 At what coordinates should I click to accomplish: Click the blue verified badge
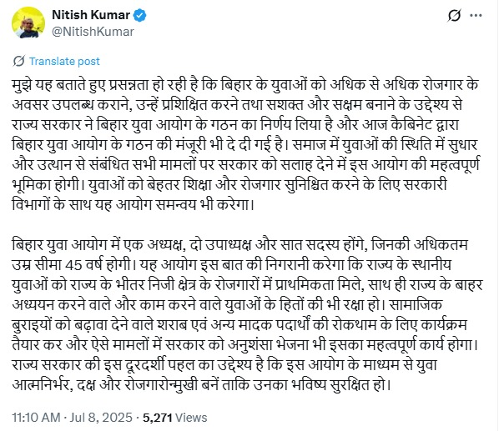pyautogui.click(x=140, y=15)
